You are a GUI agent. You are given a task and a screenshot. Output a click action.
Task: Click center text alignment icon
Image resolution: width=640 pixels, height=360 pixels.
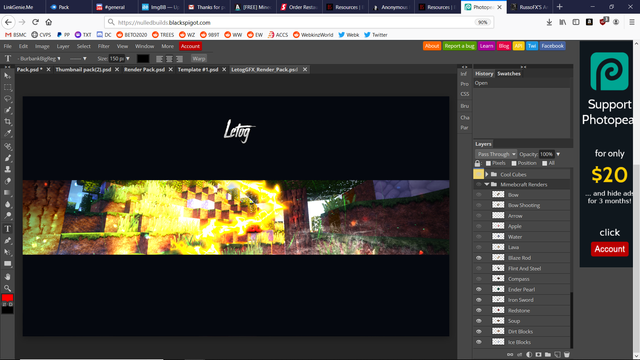[x=169, y=59]
